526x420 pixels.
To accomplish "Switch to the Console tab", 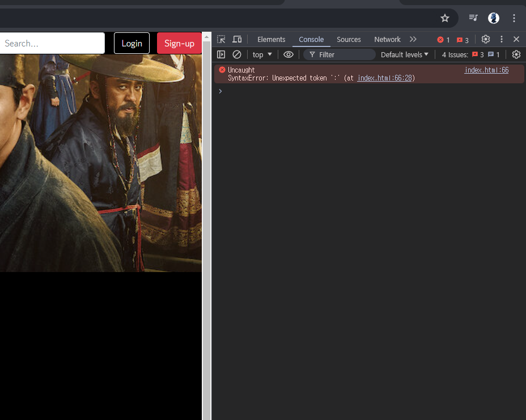I will pyautogui.click(x=311, y=40).
